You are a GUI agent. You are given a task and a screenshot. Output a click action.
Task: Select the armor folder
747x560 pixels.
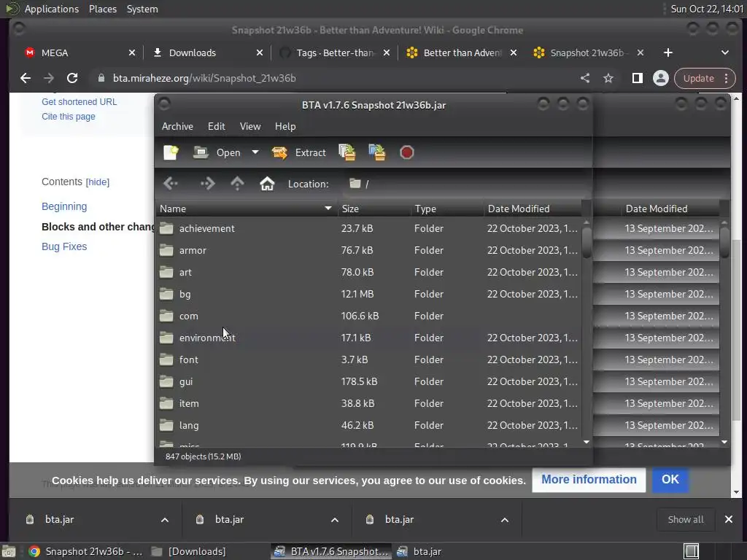[368, 251]
